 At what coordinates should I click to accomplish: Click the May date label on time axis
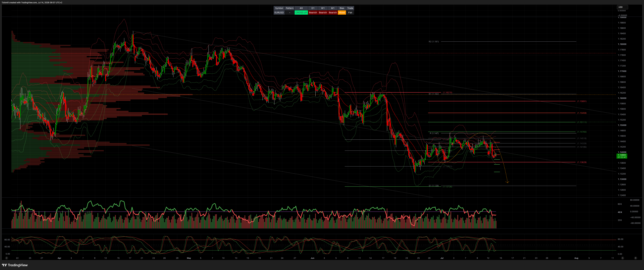189,258
